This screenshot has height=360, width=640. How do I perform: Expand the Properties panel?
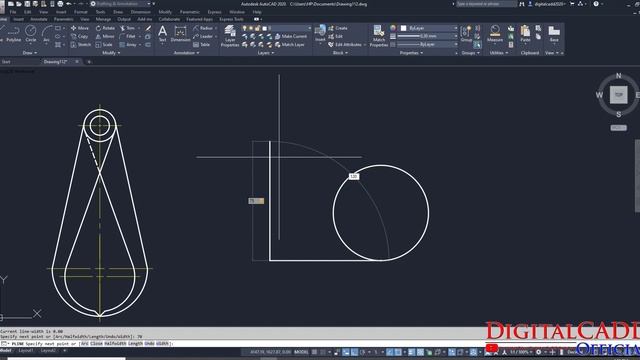pyautogui.click(x=411, y=53)
